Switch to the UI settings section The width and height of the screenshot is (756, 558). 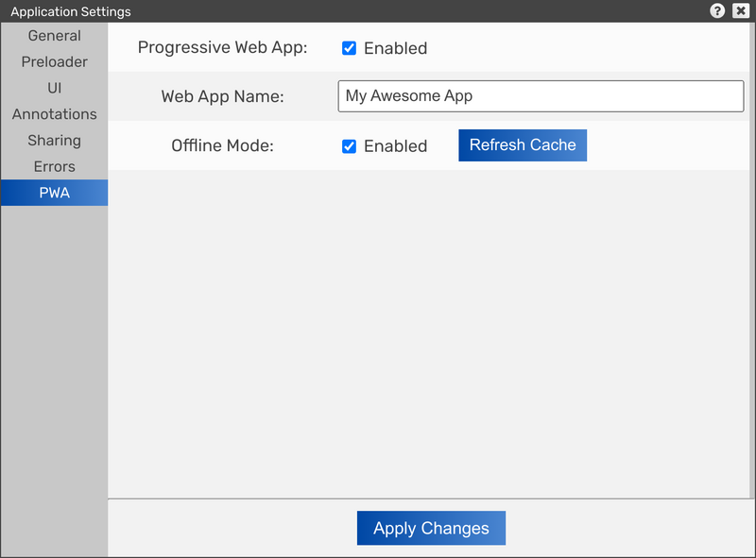coord(54,88)
